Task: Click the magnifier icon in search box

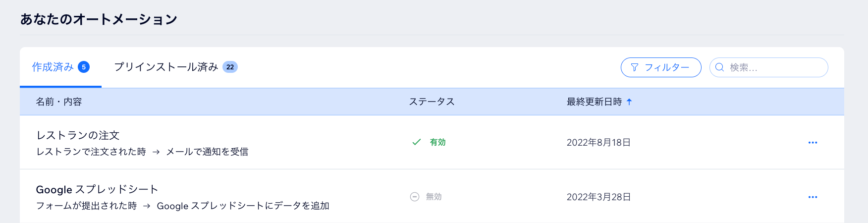Action: (720, 67)
